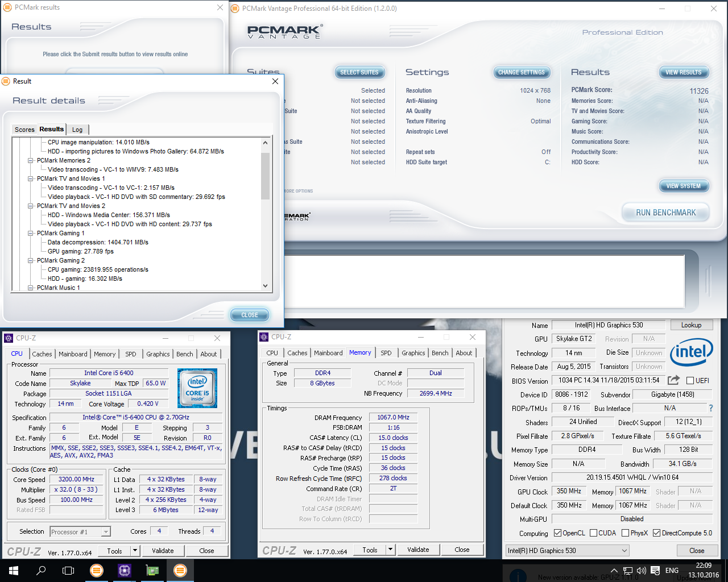
Task: Click the Intel logo in GPU-Z
Action: 691,352
